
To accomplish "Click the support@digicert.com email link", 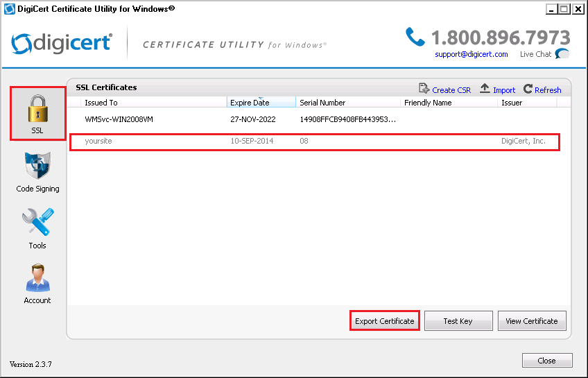I will 471,54.
